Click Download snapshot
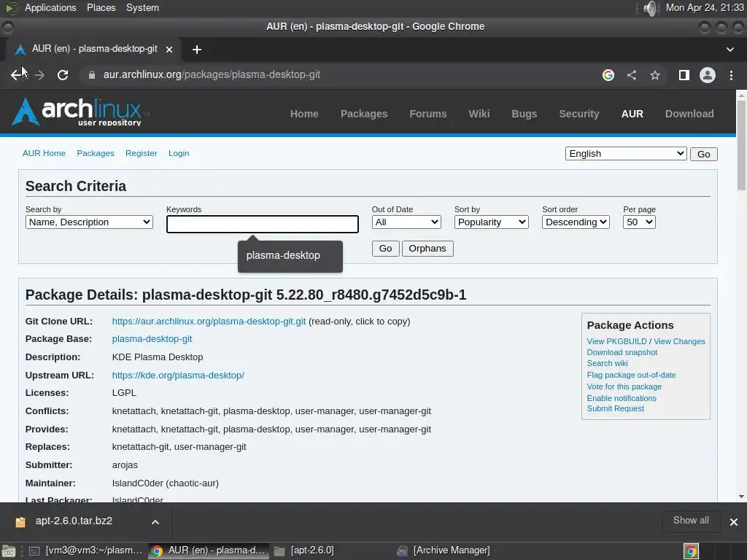The image size is (747, 560). [622, 352]
